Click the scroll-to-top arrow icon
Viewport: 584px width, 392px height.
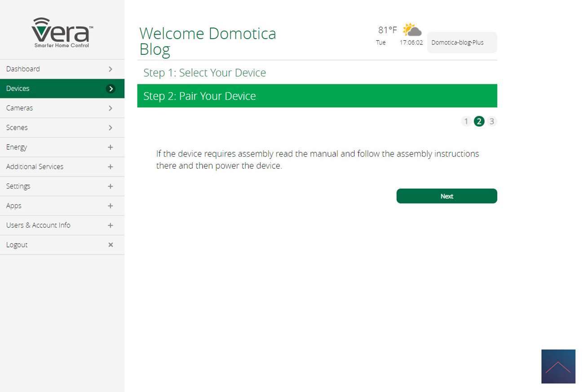click(x=558, y=366)
